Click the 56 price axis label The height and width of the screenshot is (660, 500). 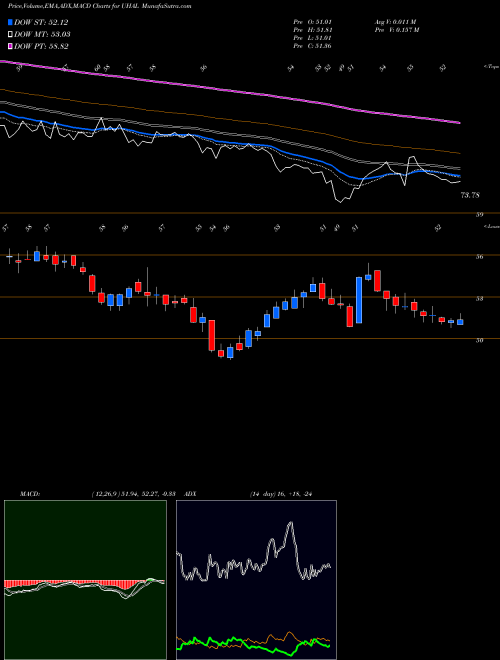(x=479, y=256)
